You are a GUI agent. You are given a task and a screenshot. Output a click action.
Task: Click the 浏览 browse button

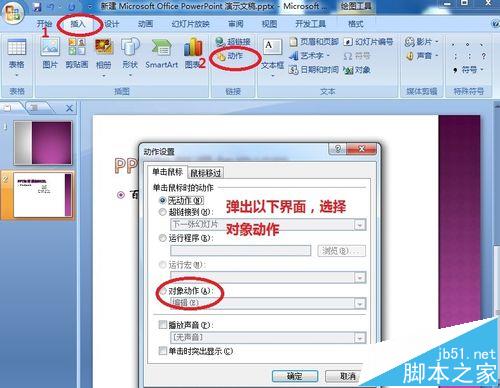pos(341,251)
